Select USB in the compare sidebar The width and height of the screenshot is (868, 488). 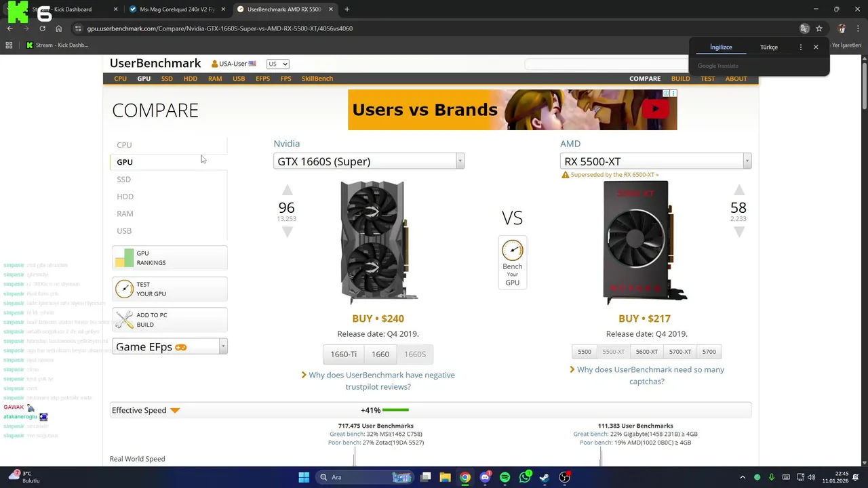coord(124,230)
